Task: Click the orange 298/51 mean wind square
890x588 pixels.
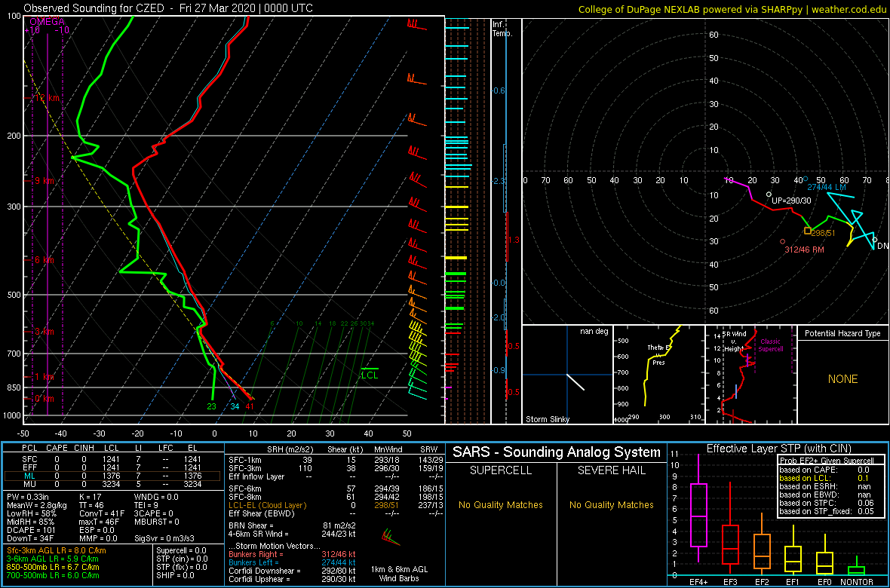Action: pyautogui.click(x=808, y=231)
